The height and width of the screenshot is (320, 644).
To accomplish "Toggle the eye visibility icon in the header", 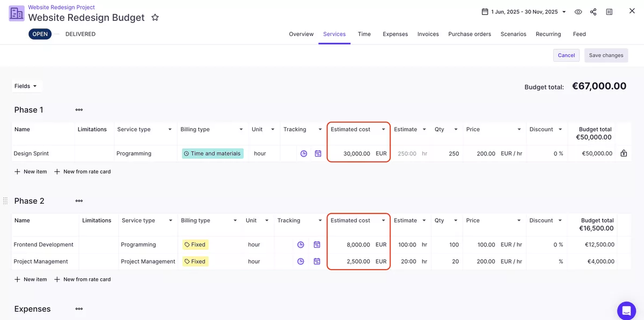I will tap(578, 12).
